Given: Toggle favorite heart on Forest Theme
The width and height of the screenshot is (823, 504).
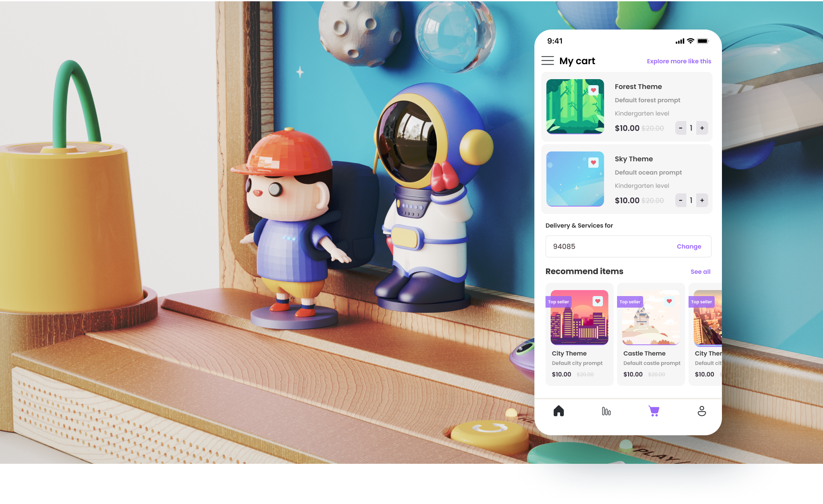Looking at the screenshot, I should point(593,90).
